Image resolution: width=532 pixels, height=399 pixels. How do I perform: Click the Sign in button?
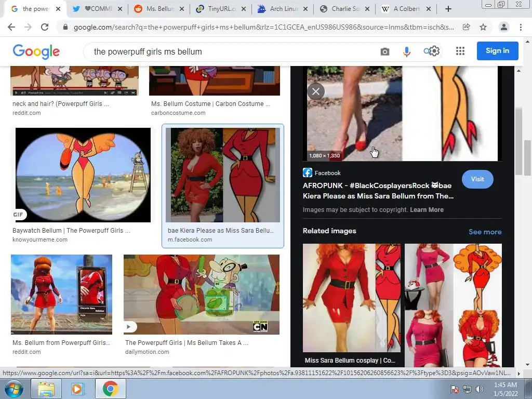click(x=497, y=50)
